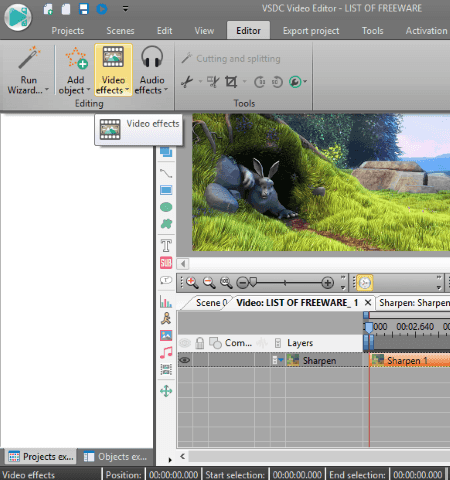Click the Cutting and splitting button
450x480 pixels.
click(231, 59)
